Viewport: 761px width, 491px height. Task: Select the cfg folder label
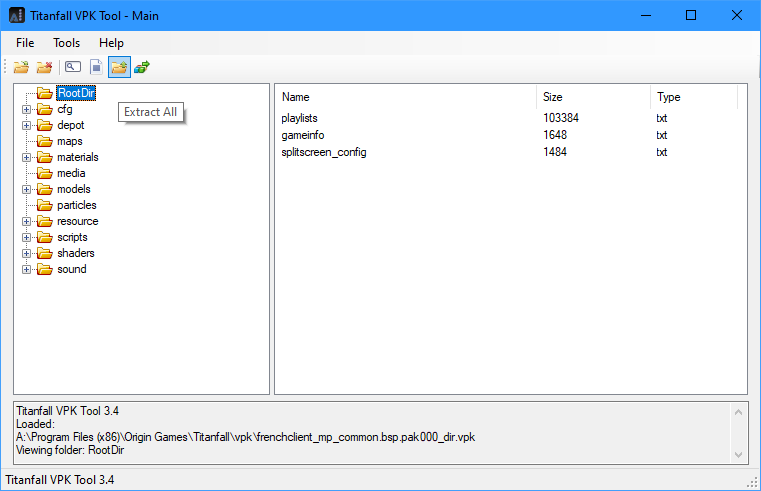point(65,109)
